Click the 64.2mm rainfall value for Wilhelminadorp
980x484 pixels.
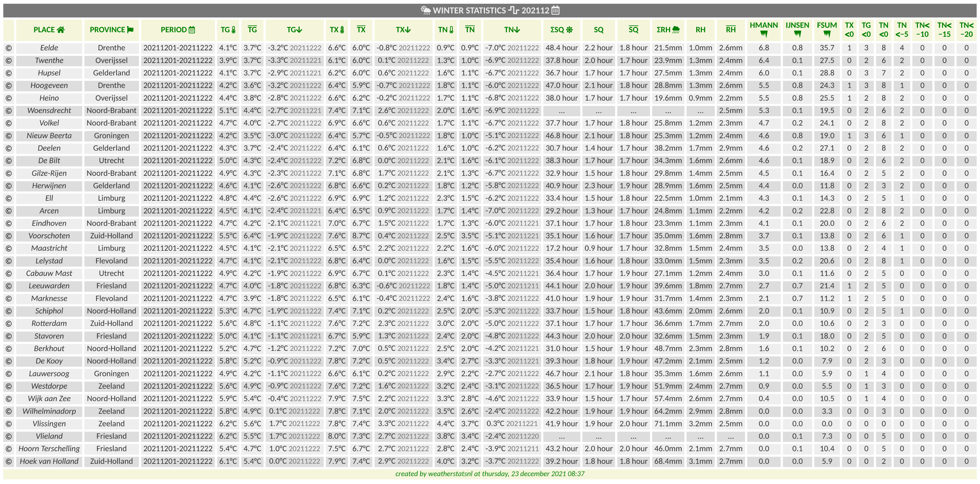coord(668,411)
